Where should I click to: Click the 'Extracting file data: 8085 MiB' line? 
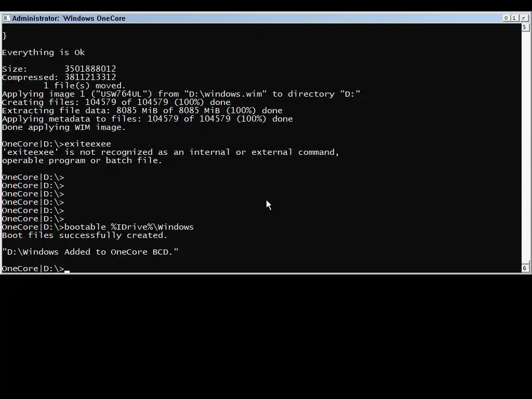(x=142, y=111)
